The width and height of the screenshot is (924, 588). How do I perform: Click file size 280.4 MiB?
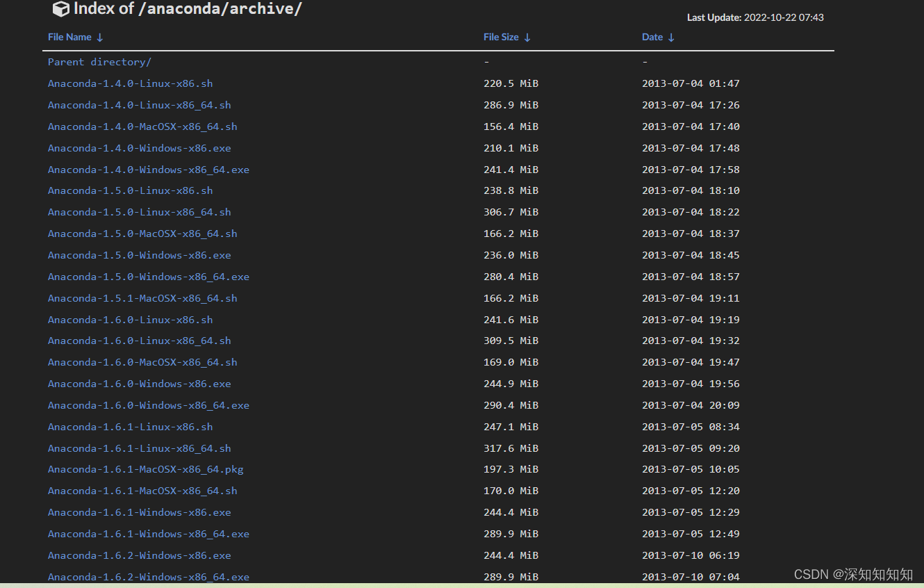tap(511, 277)
